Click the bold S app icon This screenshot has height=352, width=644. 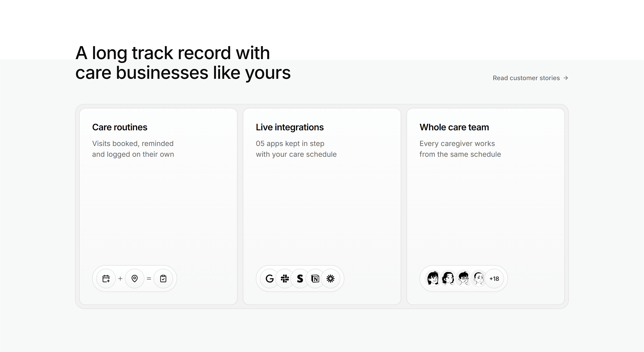(300, 278)
